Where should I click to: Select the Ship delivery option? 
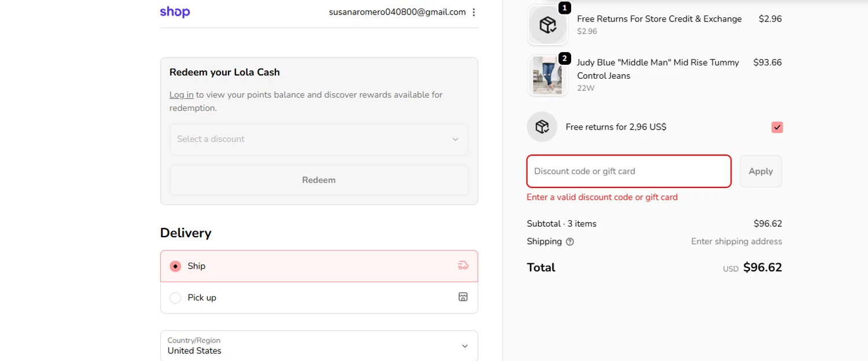pyautogui.click(x=175, y=266)
